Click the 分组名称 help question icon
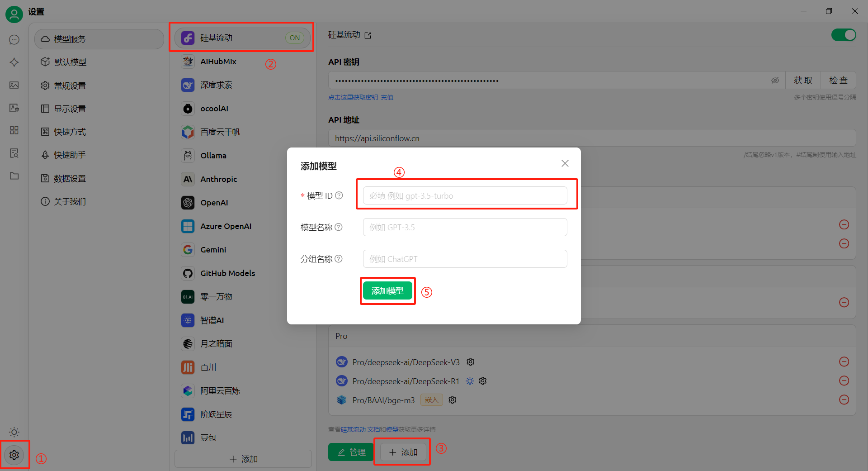Screen dimensions: 868x471 (339, 259)
